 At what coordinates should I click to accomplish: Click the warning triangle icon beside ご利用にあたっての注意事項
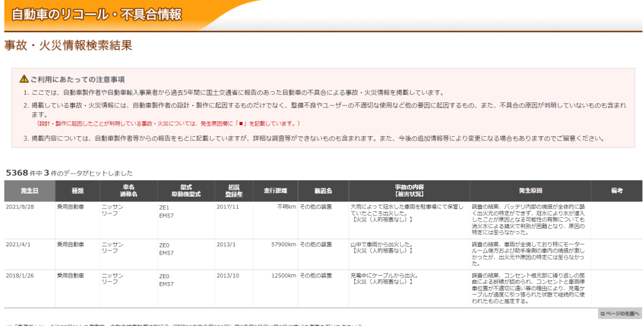pos(24,79)
